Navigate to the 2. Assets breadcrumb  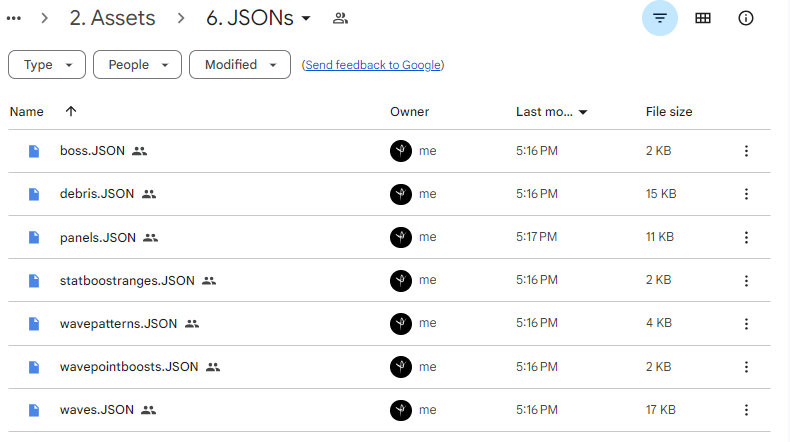click(114, 18)
